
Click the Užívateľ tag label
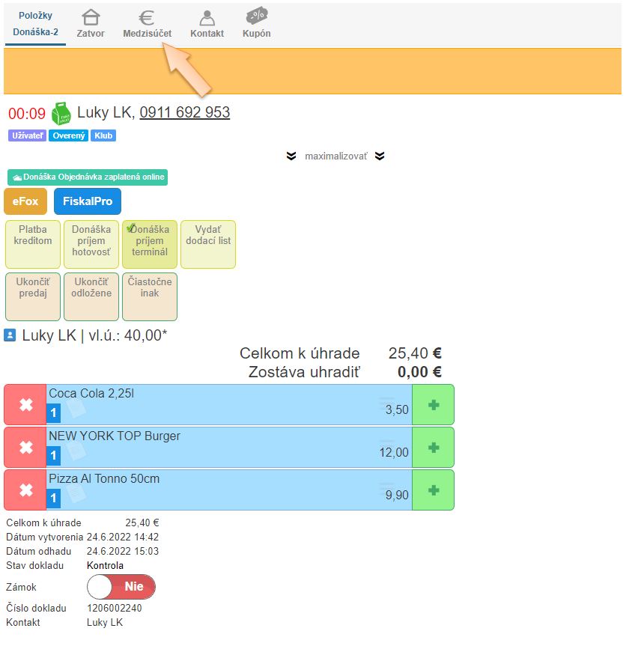click(x=27, y=136)
